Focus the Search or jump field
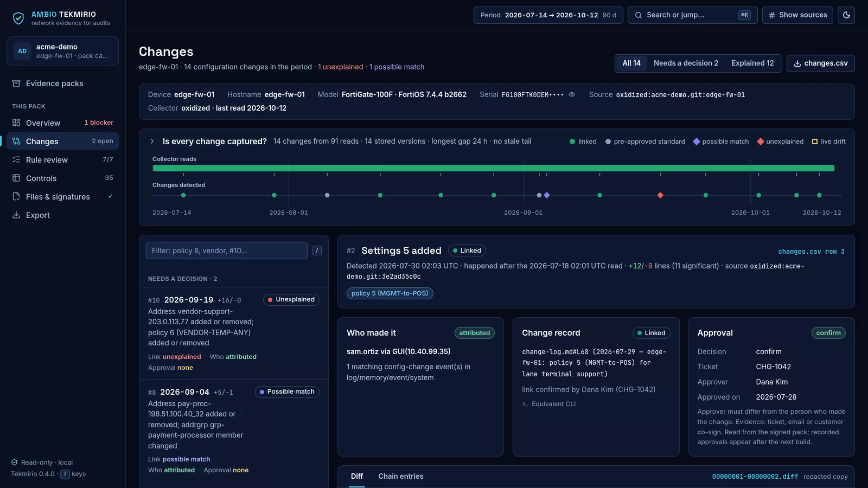 [x=692, y=15]
